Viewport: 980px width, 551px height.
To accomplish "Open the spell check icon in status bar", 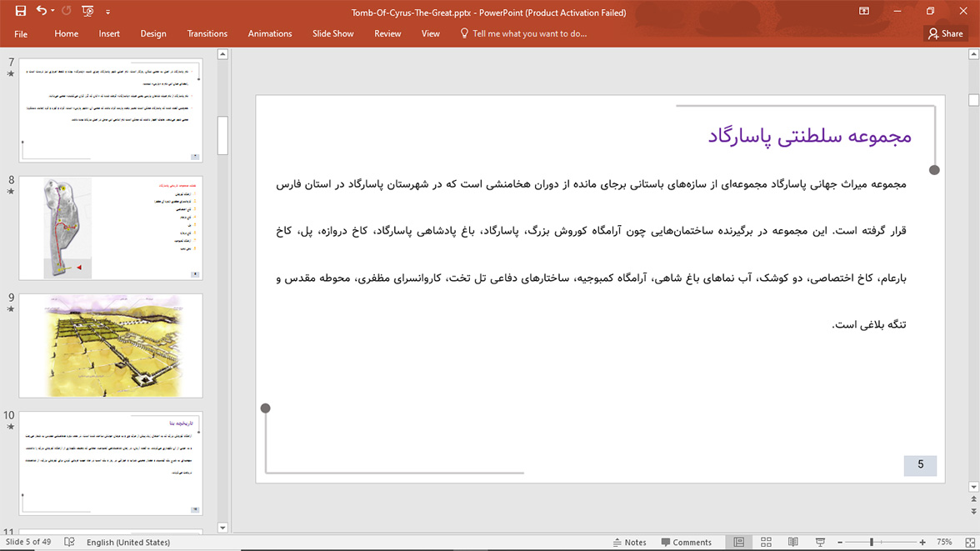I will pos(70,542).
